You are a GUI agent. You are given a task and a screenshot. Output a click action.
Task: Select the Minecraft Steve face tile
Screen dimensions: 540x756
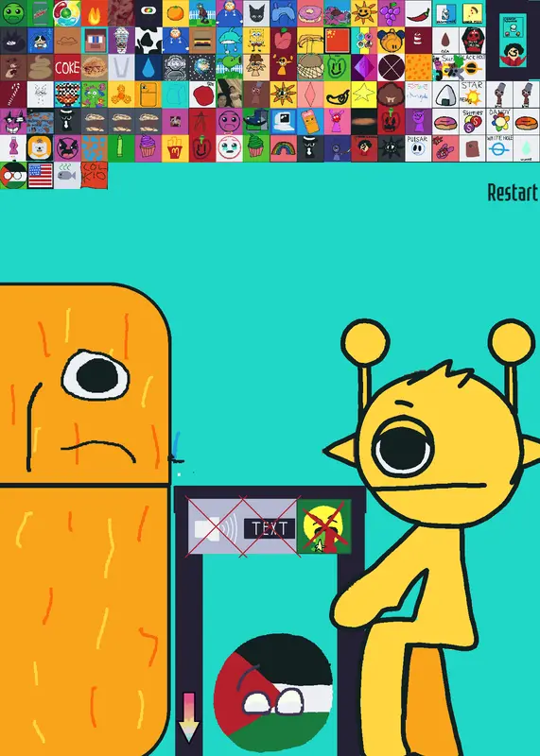tap(95, 41)
